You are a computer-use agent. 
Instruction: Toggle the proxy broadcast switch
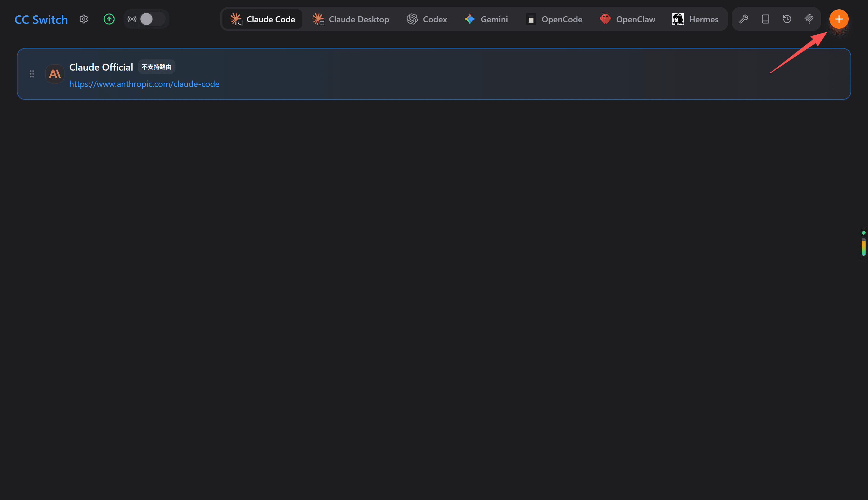coord(153,19)
